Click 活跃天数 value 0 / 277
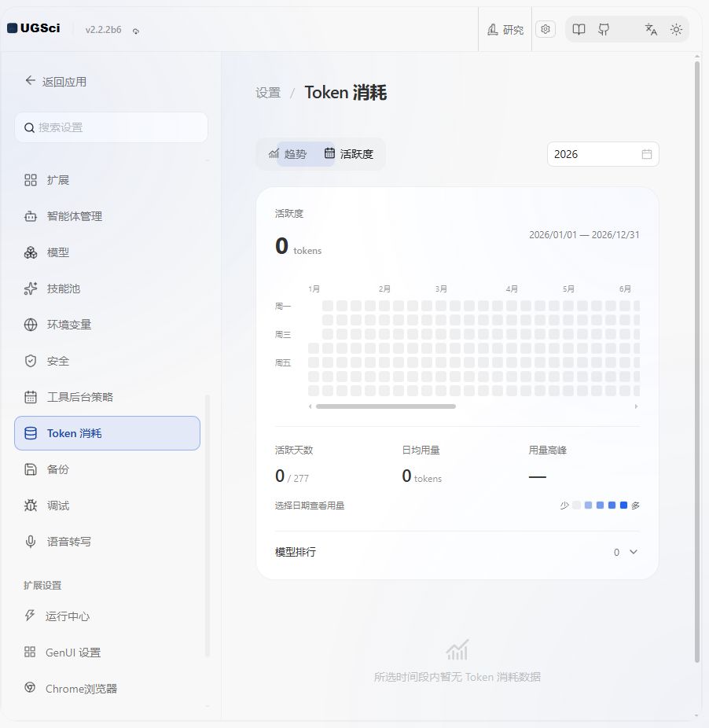This screenshot has height=728, width=709. click(292, 476)
